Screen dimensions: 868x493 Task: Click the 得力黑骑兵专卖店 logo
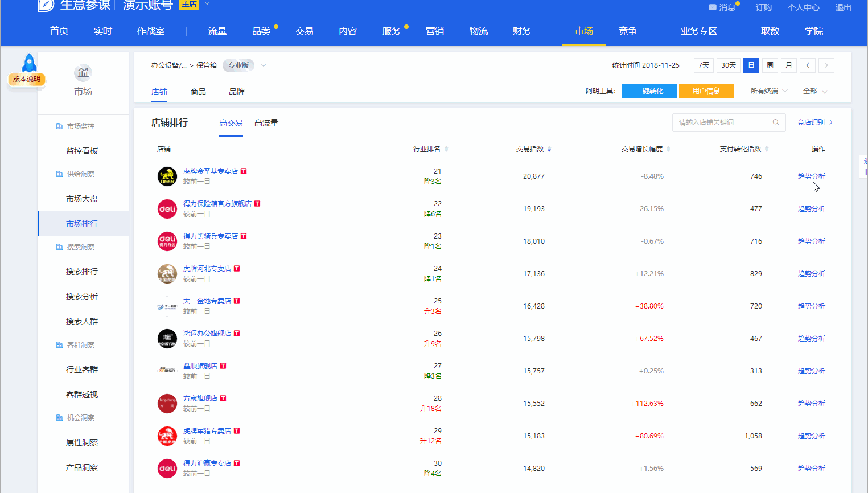coord(167,241)
